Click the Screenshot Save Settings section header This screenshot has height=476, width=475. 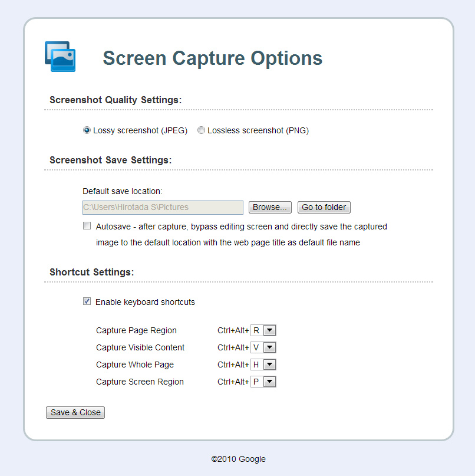[111, 160]
